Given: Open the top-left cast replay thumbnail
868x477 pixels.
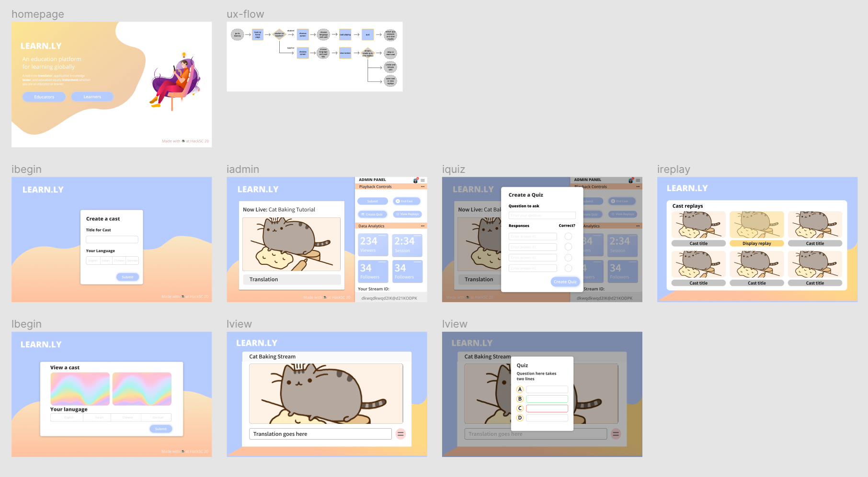Looking at the screenshot, I should 698,225.
